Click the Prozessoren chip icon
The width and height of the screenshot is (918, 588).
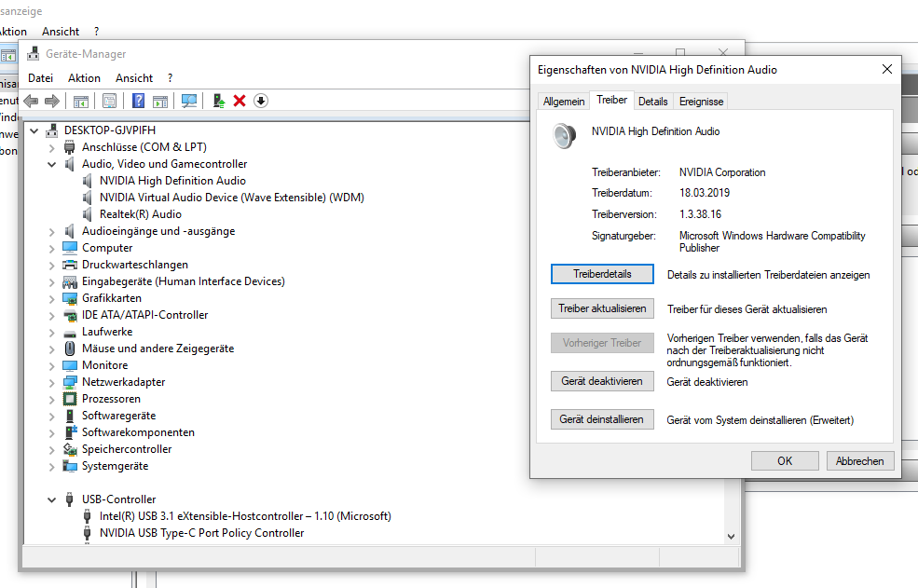click(70, 399)
